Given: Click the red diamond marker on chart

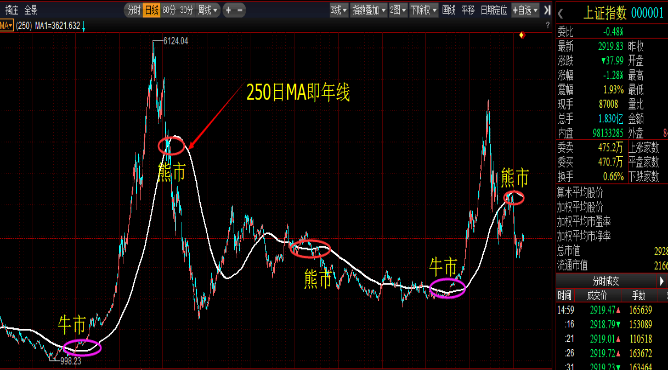Looking at the screenshot, I should point(522,35).
